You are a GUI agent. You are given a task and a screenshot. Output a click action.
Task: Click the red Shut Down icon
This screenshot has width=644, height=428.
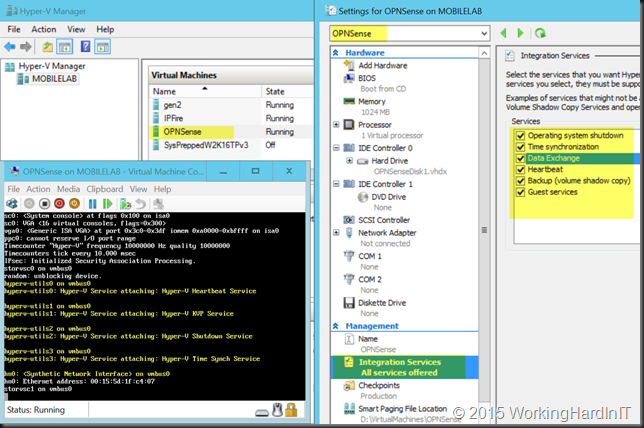tap(60, 203)
